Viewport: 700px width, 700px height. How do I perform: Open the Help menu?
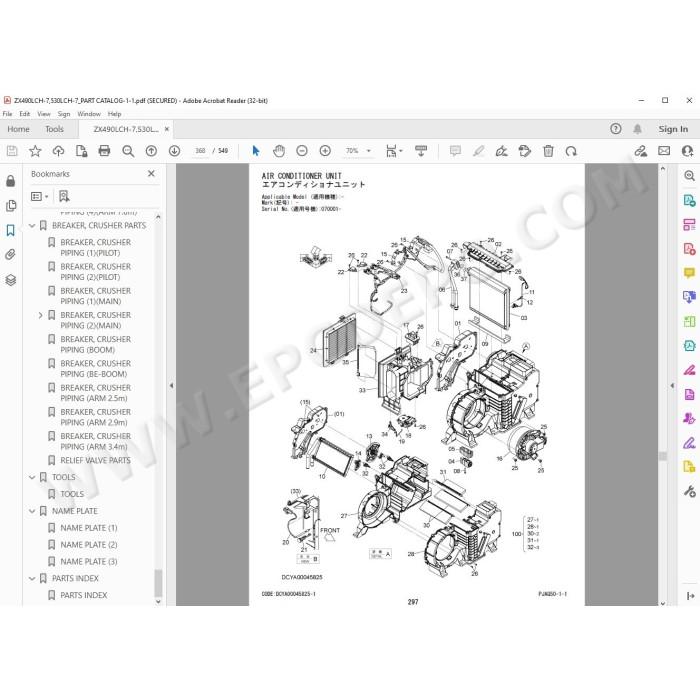pos(114,114)
